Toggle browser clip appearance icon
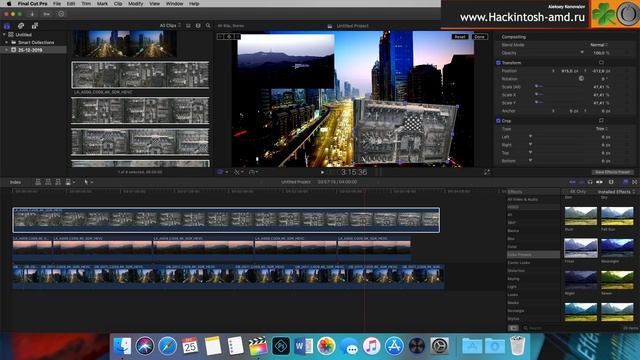This screenshot has height=360, width=640. coord(188,25)
